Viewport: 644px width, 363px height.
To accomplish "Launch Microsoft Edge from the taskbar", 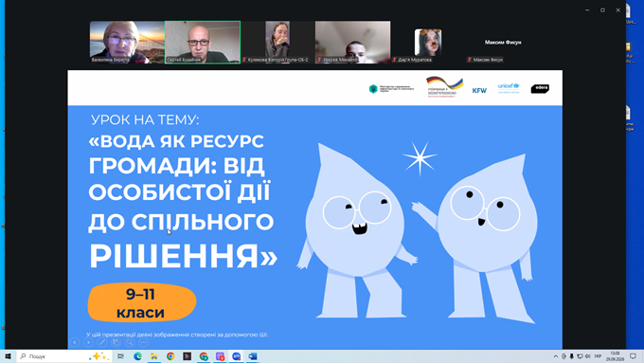I will [137, 356].
